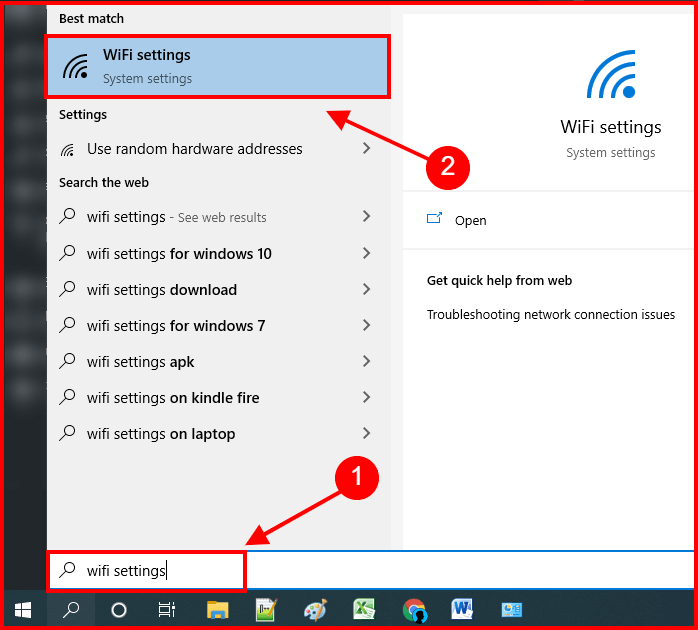Open the notepad-with-pencil app on taskbar
The height and width of the screenshot is (630, 698).
pyautogui.click(x=267, y=610)
